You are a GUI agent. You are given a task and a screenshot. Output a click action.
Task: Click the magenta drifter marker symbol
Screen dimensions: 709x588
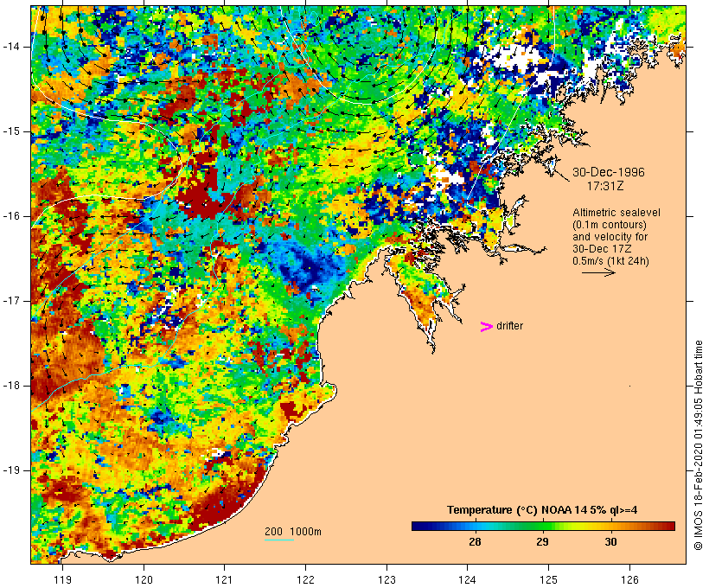pyautogui.click(x=487, y=327)
